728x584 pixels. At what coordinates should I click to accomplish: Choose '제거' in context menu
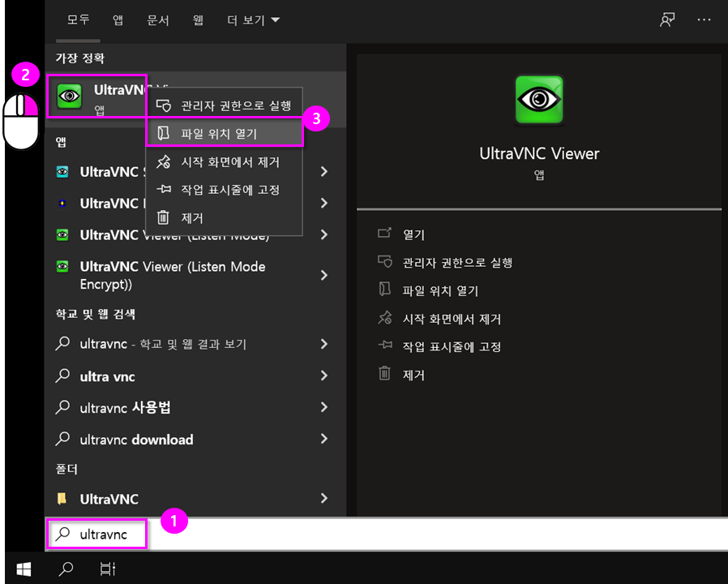225,217
